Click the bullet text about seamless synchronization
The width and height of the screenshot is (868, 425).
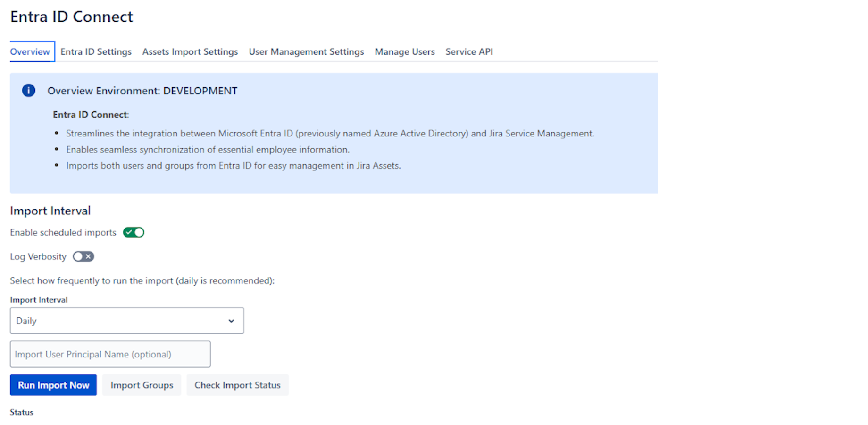pyautogui.click(x=208, y=149)
